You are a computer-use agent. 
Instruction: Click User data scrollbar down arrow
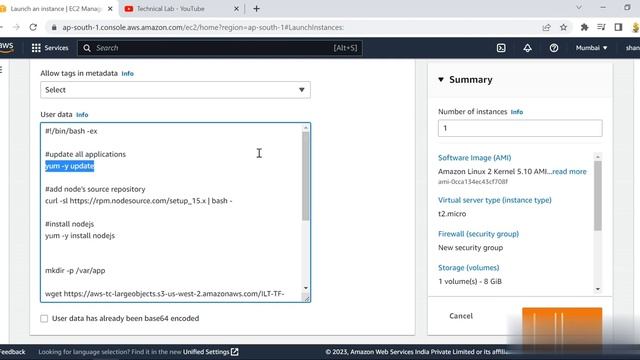coord(306,288)
